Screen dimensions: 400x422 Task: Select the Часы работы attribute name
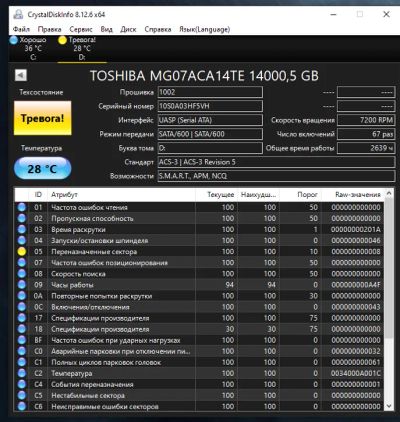(72, 285)
